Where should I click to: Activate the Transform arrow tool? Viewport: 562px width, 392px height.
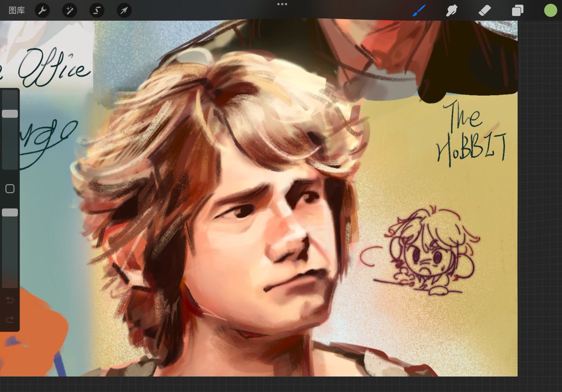coord(124,10)
